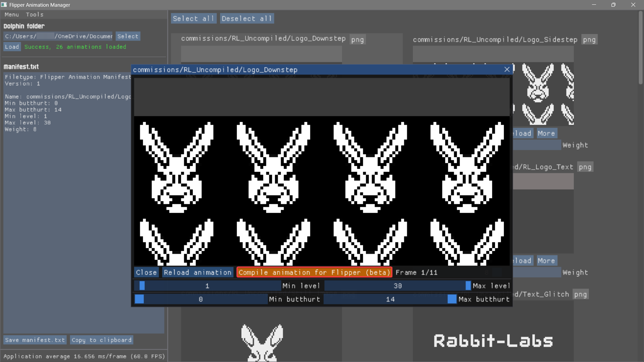Copy manifest to clipboard
The height and width of the screenshot is (362, 644).
pyautogui.click(x=102, y=340)
